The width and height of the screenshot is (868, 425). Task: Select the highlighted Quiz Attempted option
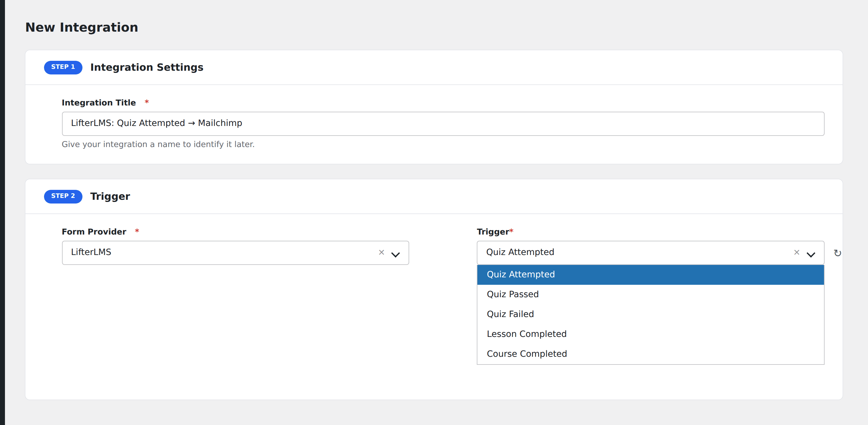point(650,275)
